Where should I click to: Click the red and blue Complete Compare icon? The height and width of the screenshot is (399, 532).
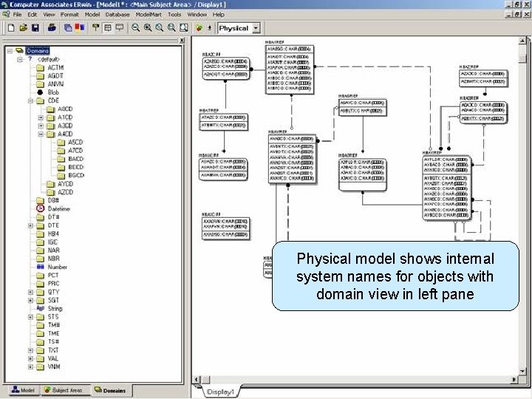tap(80, 27)
